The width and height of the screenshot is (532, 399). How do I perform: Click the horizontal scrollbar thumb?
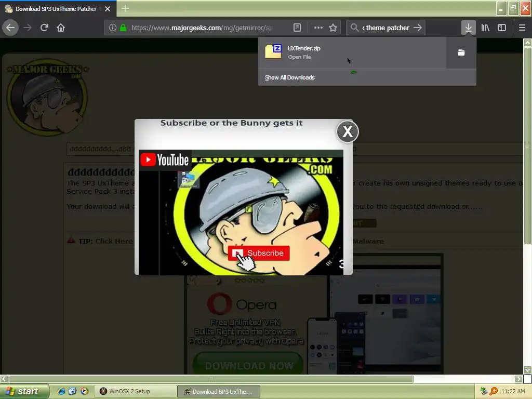(x=211, y=379)
